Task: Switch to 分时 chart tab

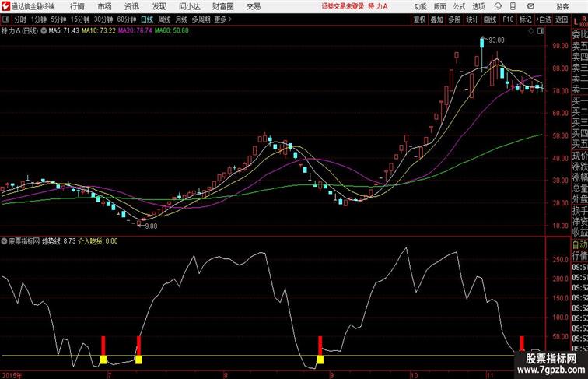Action: coord(20,19)
